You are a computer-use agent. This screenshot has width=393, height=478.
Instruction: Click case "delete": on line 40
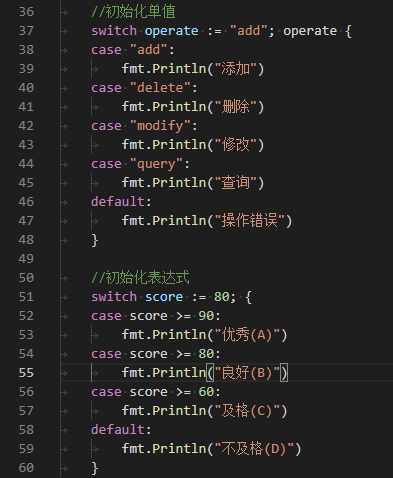[x=144, y=88]
